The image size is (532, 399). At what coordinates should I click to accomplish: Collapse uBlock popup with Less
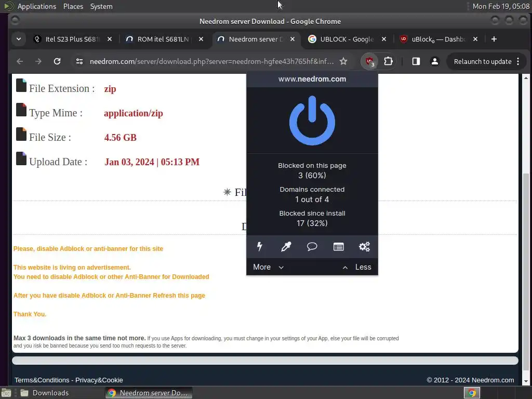click(x=356, y=267)
